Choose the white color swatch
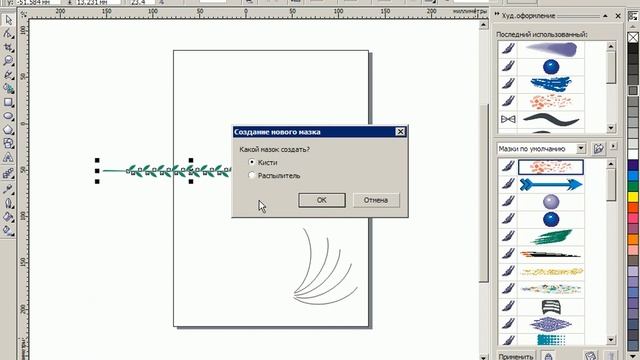Viewport: 640px width, 360px height. [x=633, y=154]
